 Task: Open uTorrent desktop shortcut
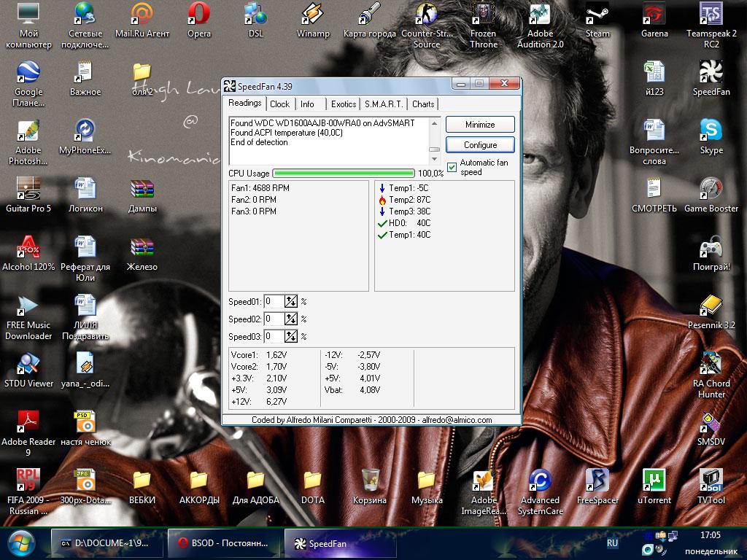654,481
